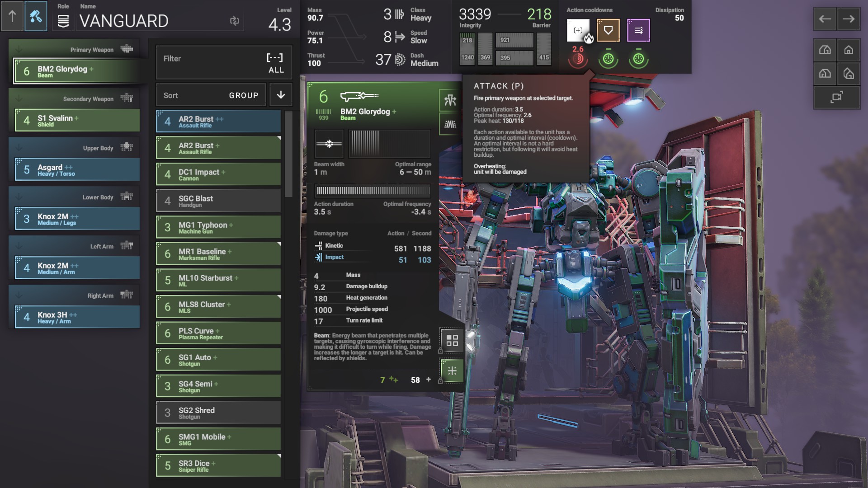This screenshot has height=488, width=868.
Task: Toggle the green targeting perk slot
Action: pyautogui.click(x=452, y=371)
